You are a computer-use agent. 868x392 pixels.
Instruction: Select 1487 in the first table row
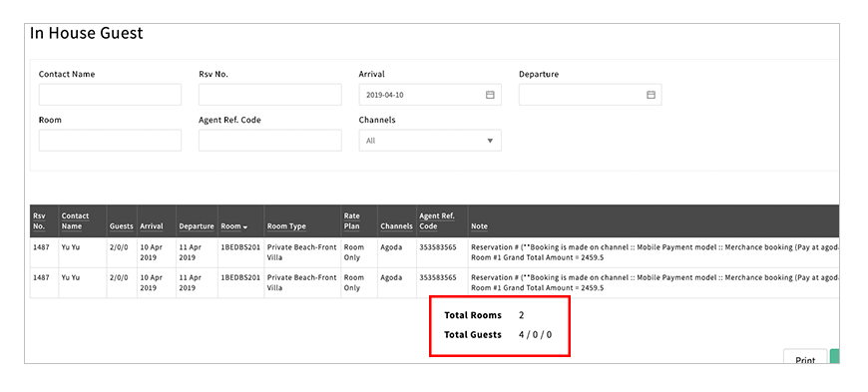pos(41,247)
